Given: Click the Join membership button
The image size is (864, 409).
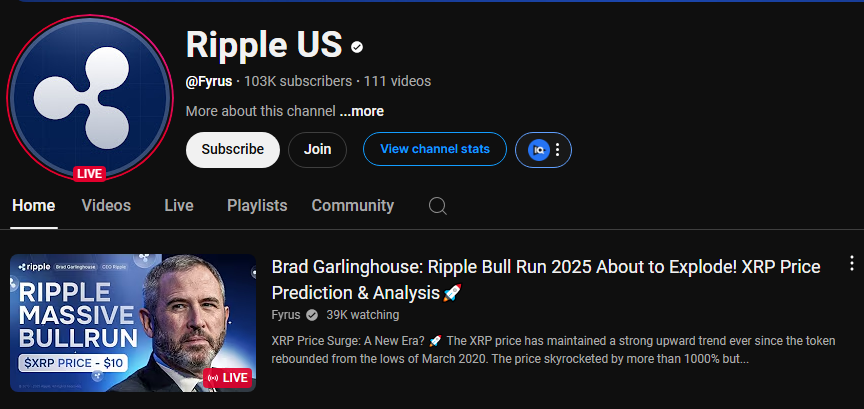Looking at the screenshot, I should point(317,149).
